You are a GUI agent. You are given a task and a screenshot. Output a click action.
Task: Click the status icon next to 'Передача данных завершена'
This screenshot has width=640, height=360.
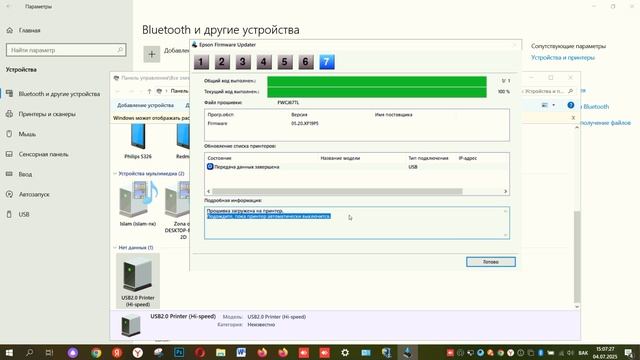pos(210,167)
